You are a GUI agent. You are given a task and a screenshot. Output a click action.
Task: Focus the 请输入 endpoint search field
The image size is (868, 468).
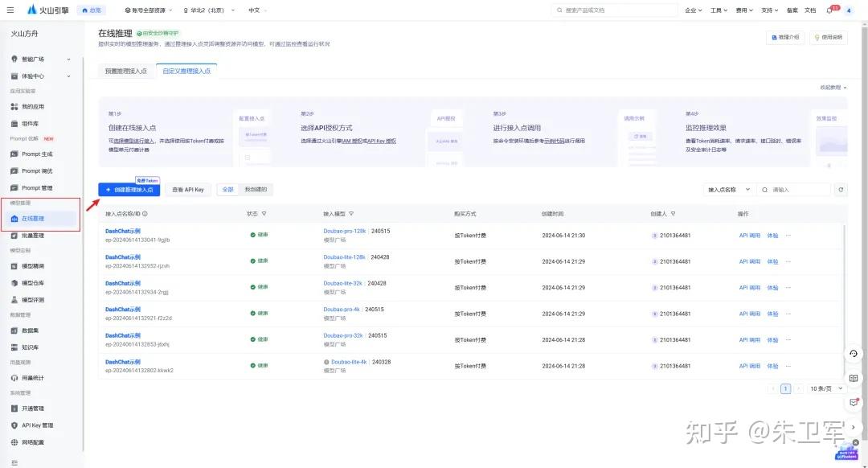[x=792, y=190]
